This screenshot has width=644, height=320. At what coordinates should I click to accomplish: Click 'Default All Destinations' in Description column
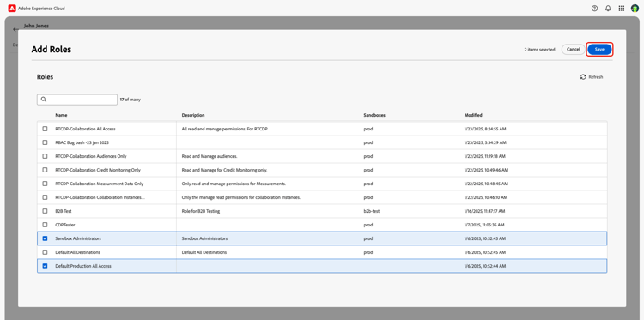point(204,252)
